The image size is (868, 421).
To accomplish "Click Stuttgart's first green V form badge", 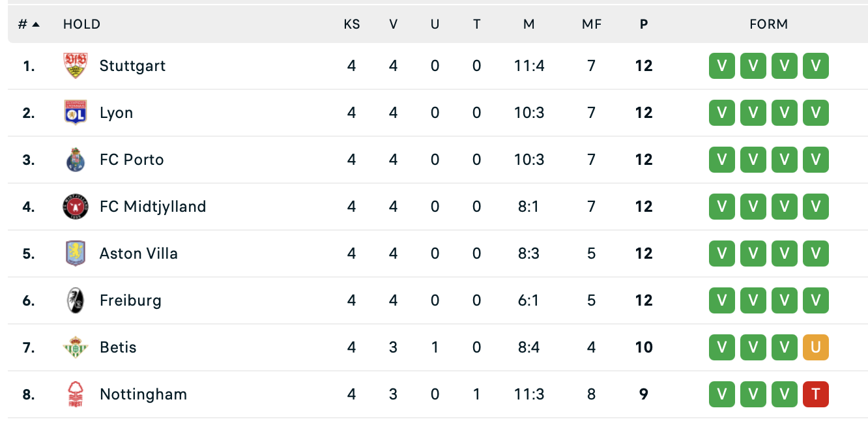I will click(721, 66).
